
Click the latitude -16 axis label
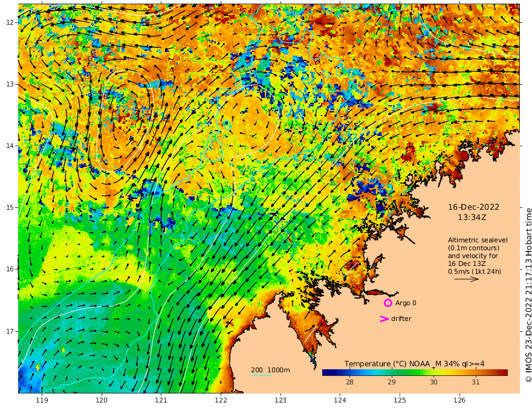coord(9,269)
